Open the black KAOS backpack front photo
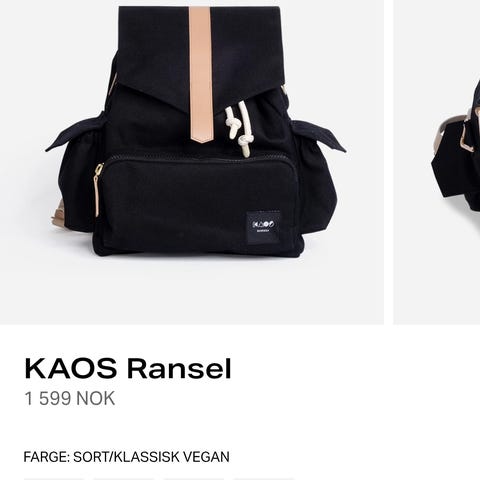 tap(192, 162)
